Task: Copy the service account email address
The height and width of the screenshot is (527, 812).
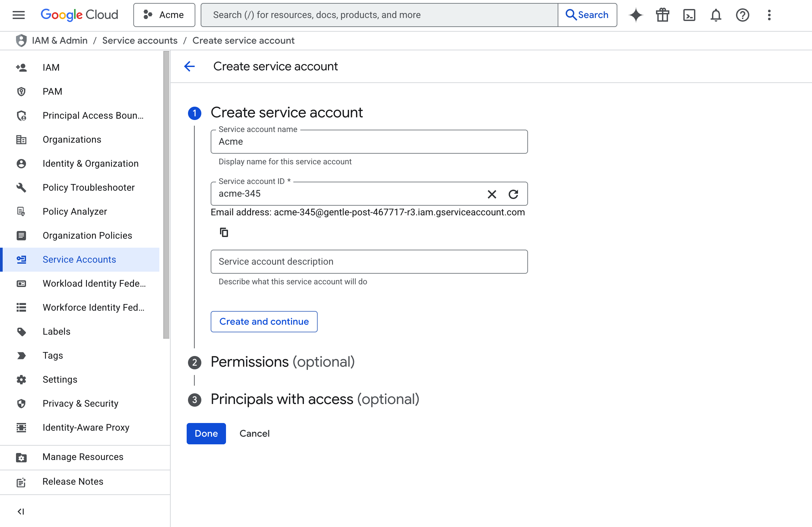Action: (x=224, y=232)
